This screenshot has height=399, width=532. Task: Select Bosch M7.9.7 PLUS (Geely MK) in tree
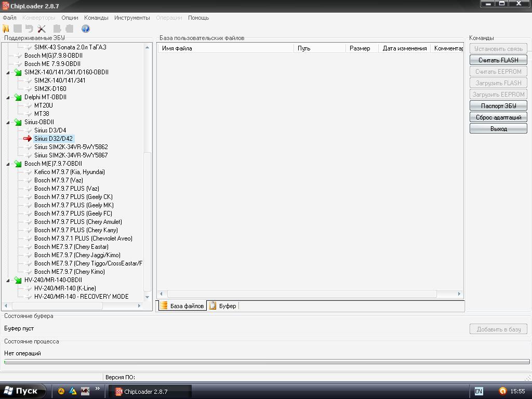click(x=74, y=205)
